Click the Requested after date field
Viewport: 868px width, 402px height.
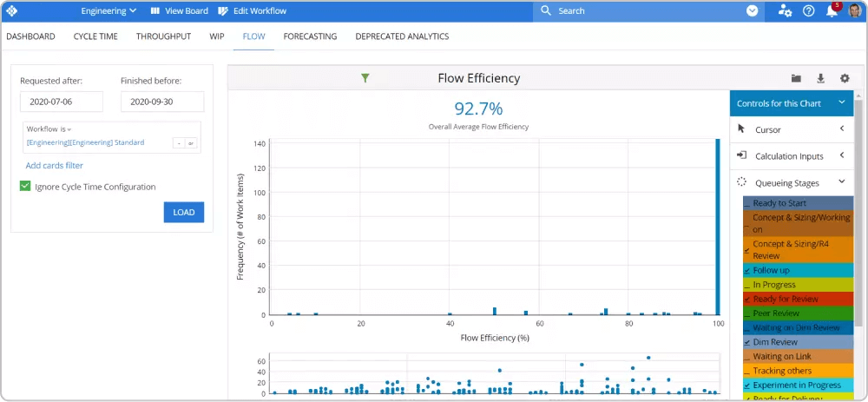point(62,102)
